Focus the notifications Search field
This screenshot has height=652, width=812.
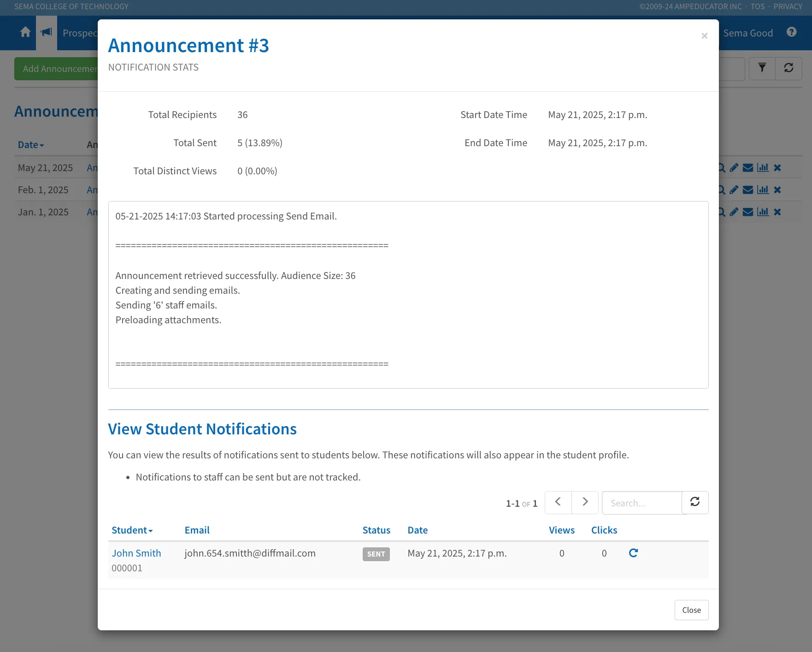click(x=642, y=503)
